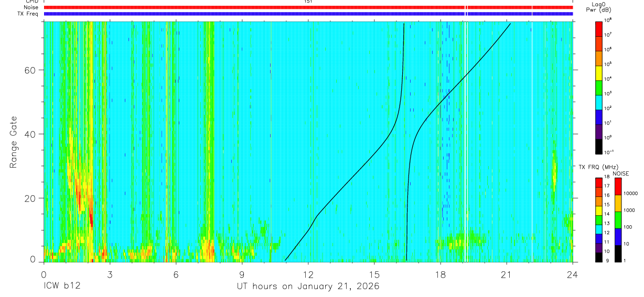Image resolution: width=644 pixels, height=297 pixels.
Task: Click the 20 tick label on Range Gate axis
Action: click(31, 198)
